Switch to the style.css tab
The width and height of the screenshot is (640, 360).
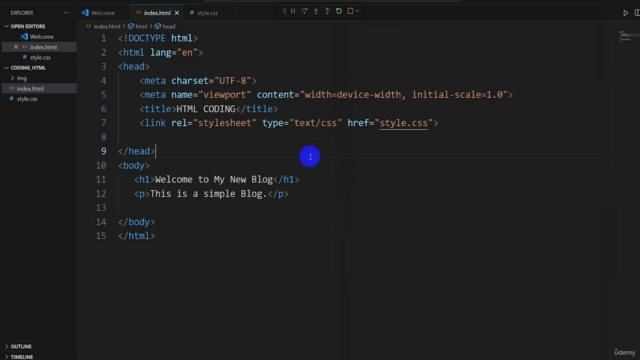[207, 13]
